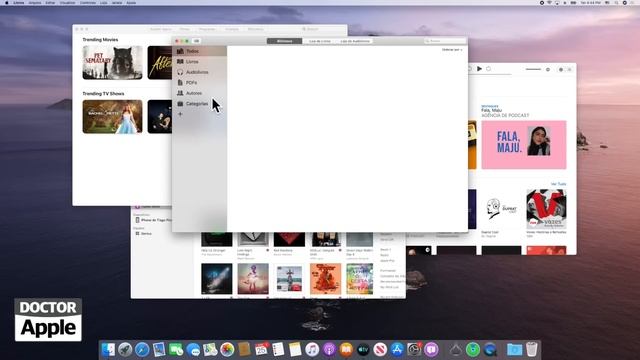This screenshot has height=360, width=640.
Task: Open News app from the Dock
Action: pos(380,349)
